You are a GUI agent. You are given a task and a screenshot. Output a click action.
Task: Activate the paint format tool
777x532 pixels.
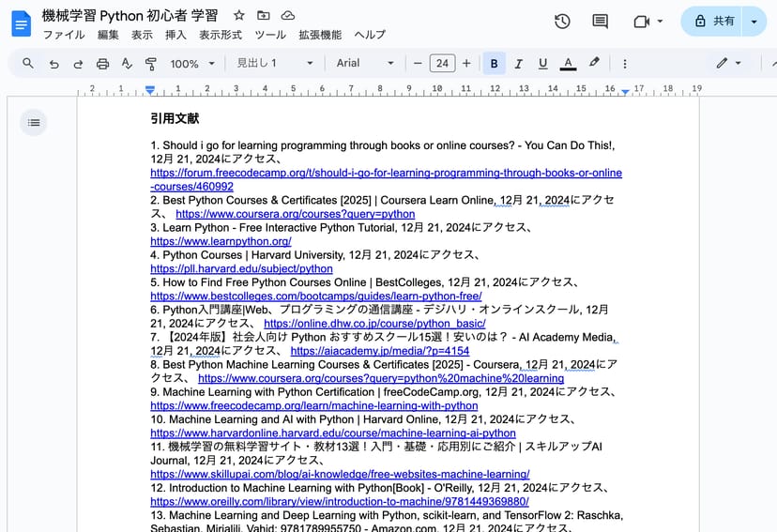pos(151,64)
